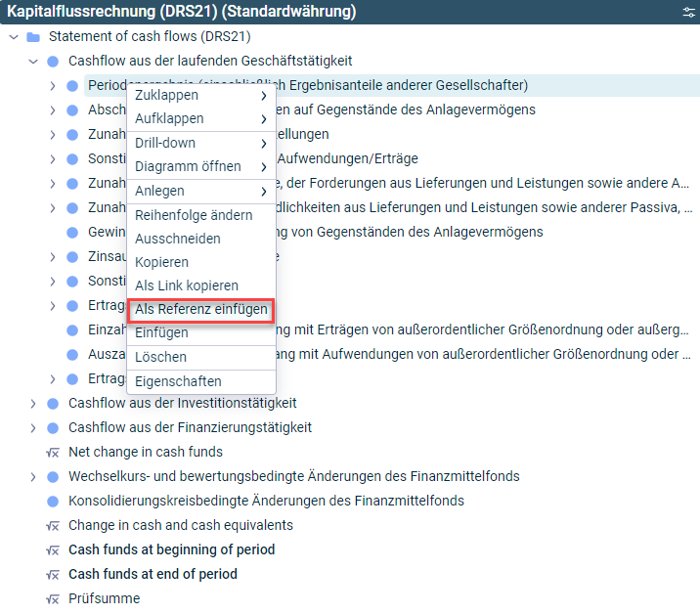Click the formula icon next to Prüfsumme
The height and width of the screenshot is (614, 700).
[53, 599]
